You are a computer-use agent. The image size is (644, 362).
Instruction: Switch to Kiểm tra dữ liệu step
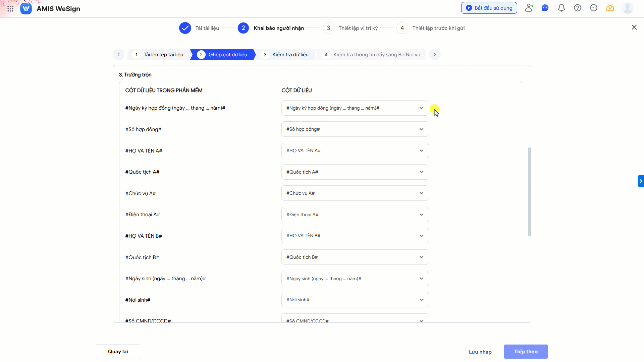point(286,55)
